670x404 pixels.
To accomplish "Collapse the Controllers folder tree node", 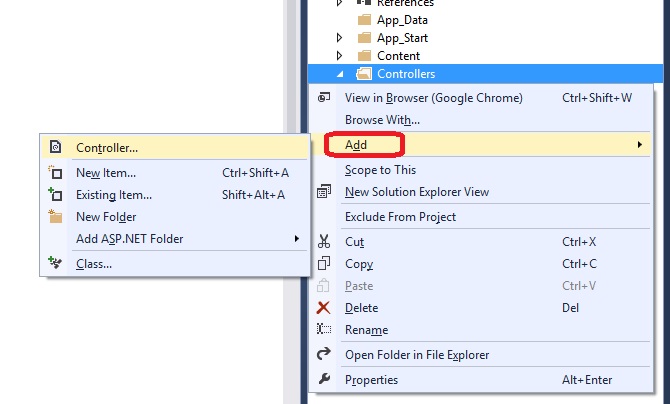I will click(x=340, y=74).
